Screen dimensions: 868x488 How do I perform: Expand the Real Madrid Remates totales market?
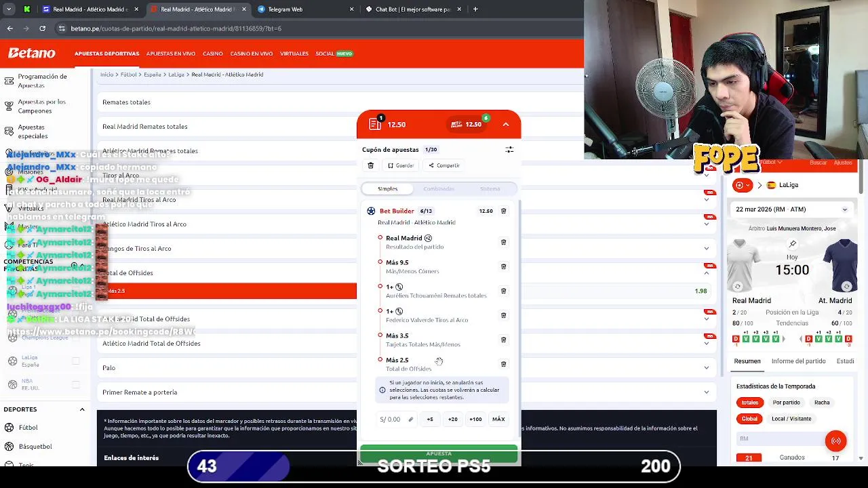click(407, 127)
